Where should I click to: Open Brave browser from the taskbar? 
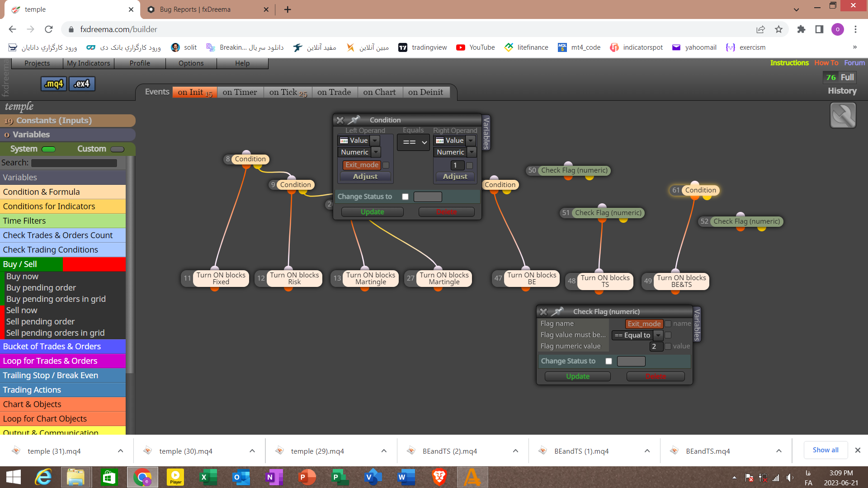pyautogui.click(x=439, y=477)
